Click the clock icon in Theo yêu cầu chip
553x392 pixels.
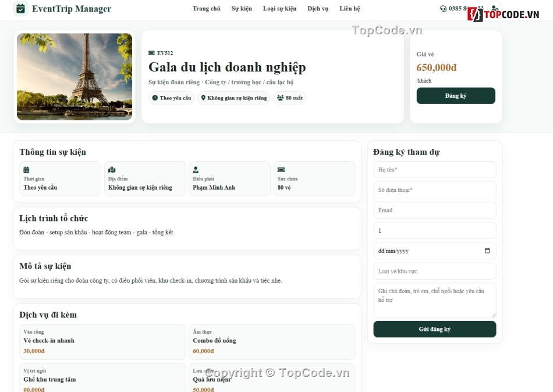pyautogui.click(x=155, y=98)
